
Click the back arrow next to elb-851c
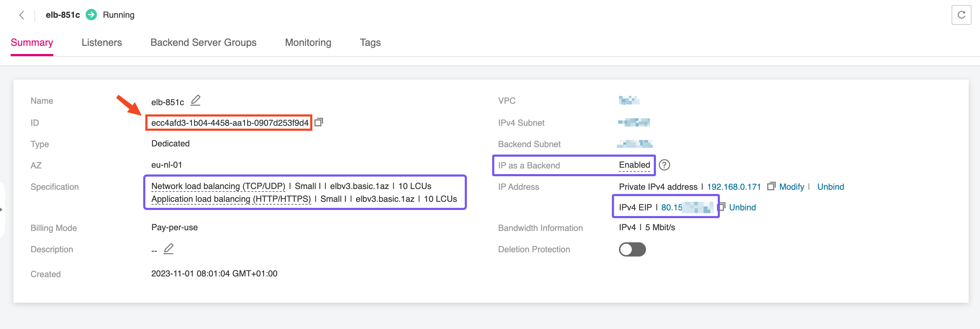pyautogui.click(x=22, y=15)
